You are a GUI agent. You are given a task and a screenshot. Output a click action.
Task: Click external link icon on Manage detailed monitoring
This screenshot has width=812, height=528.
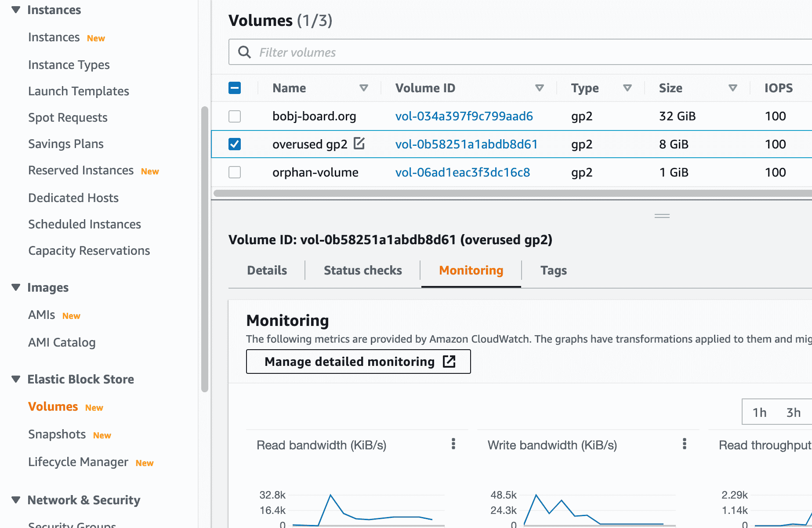click(449, 362)
